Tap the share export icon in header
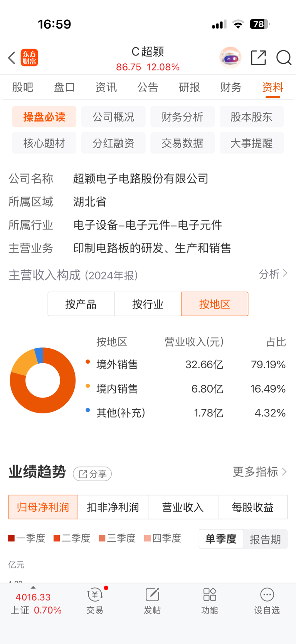The height and width of the screenshot is (644, 296). [258, 58]
